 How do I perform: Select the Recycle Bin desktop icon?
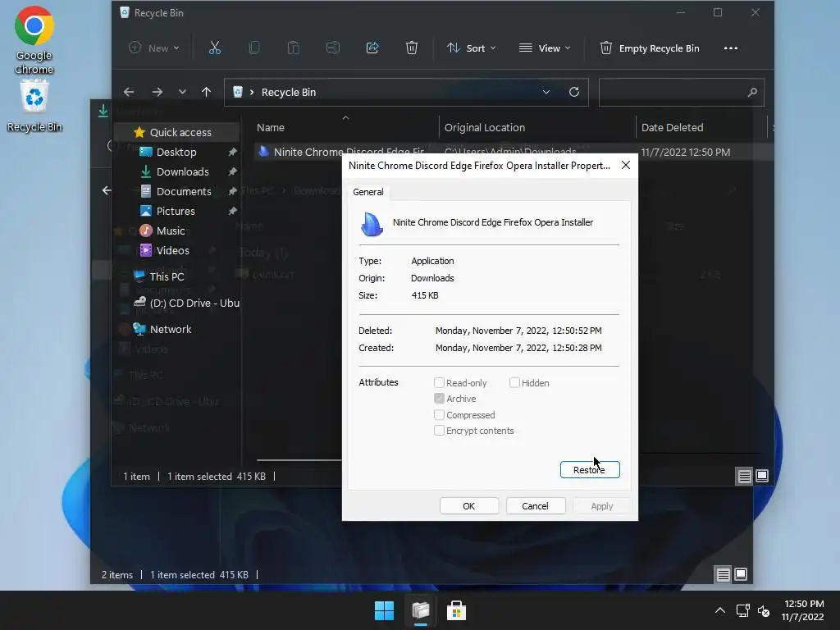[34, 106]
